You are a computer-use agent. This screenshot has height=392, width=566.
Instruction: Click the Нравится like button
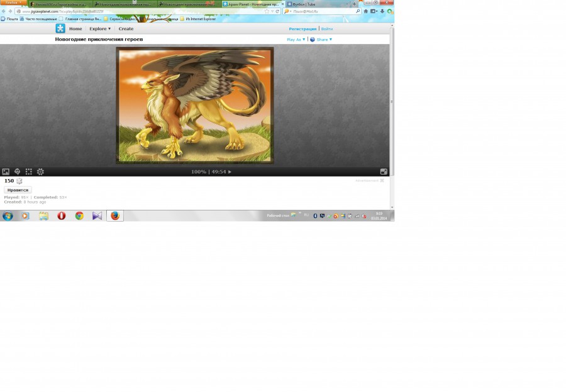pyautogui.click(x=18, y=190)
